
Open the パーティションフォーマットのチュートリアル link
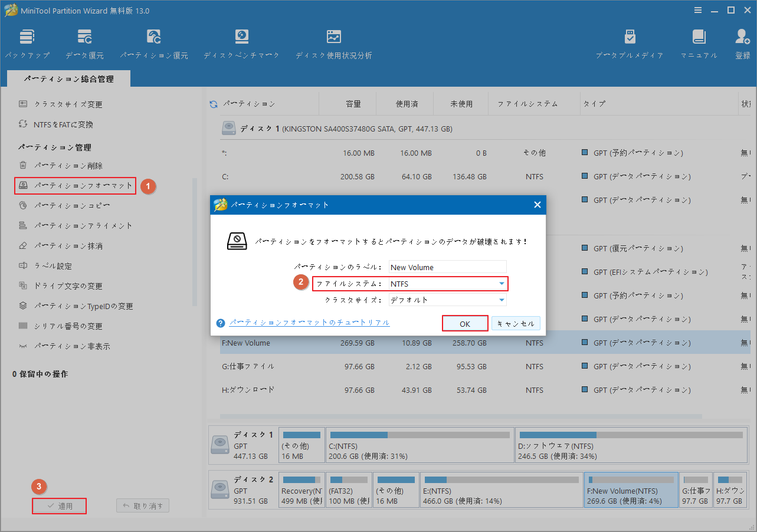[x=310, y=323]
